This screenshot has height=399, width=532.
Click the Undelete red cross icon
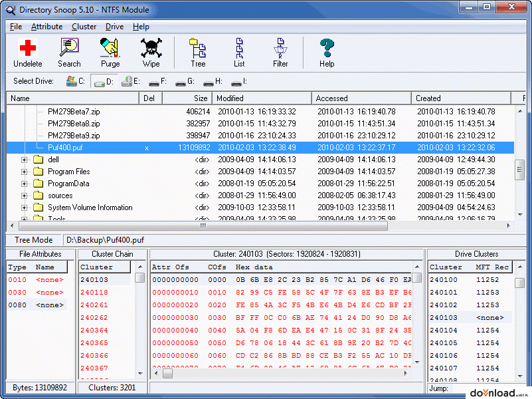(x=28, y=47)
